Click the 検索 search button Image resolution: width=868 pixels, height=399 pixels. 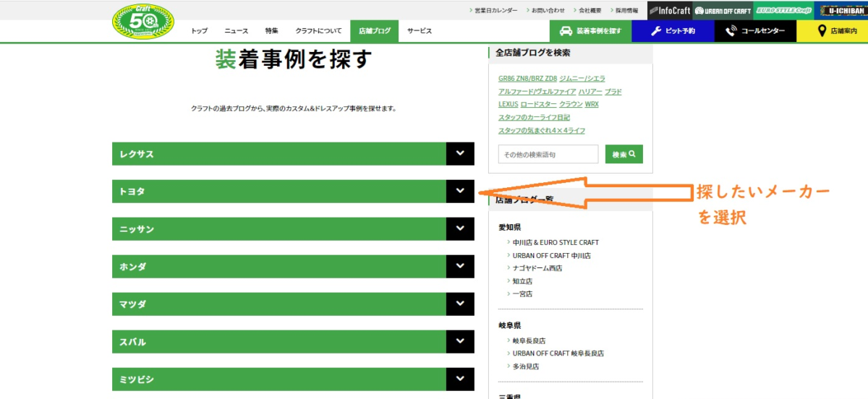pyautogui.click(x=624, y=155)
